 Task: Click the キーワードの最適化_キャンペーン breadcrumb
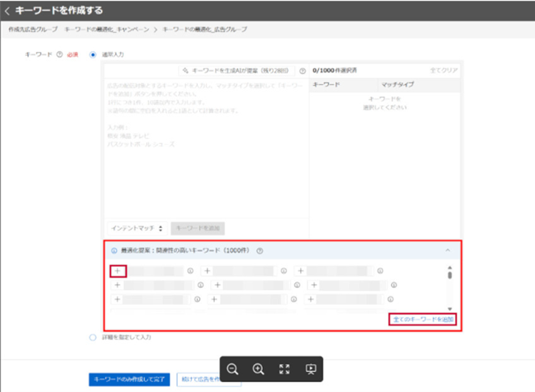click(106, 30)
